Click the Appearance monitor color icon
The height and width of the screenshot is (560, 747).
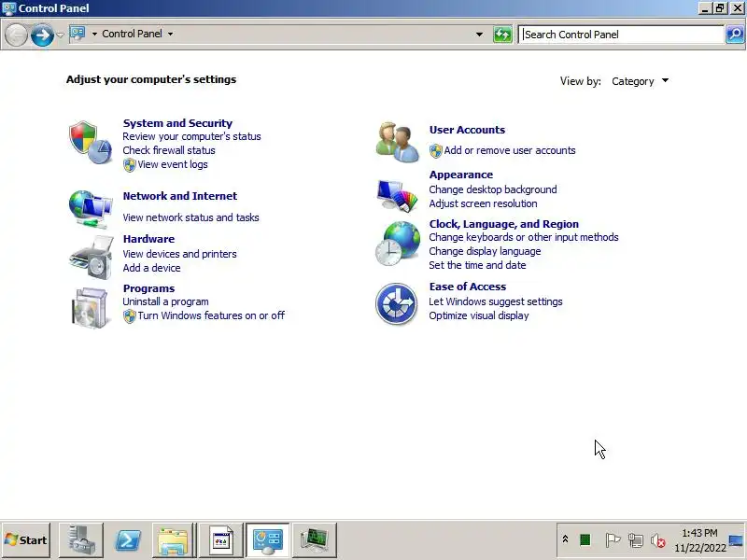[398, 194]
